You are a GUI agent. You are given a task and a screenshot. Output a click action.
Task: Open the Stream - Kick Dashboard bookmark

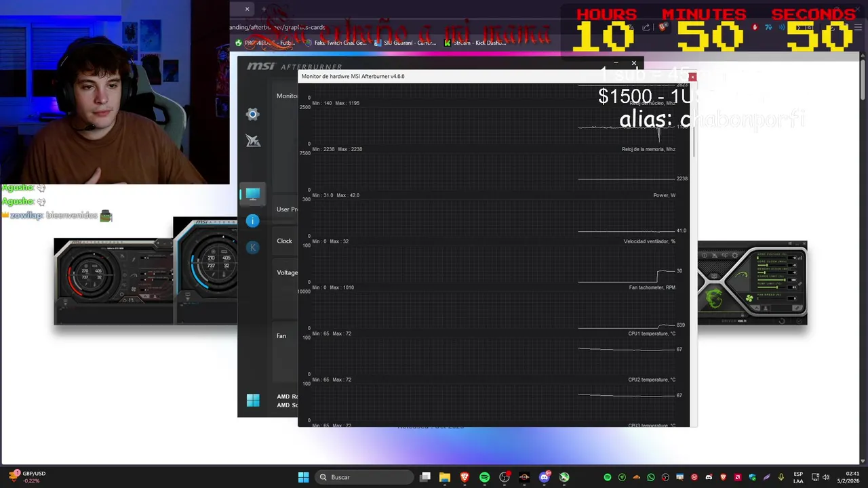(x=475, y=43)
